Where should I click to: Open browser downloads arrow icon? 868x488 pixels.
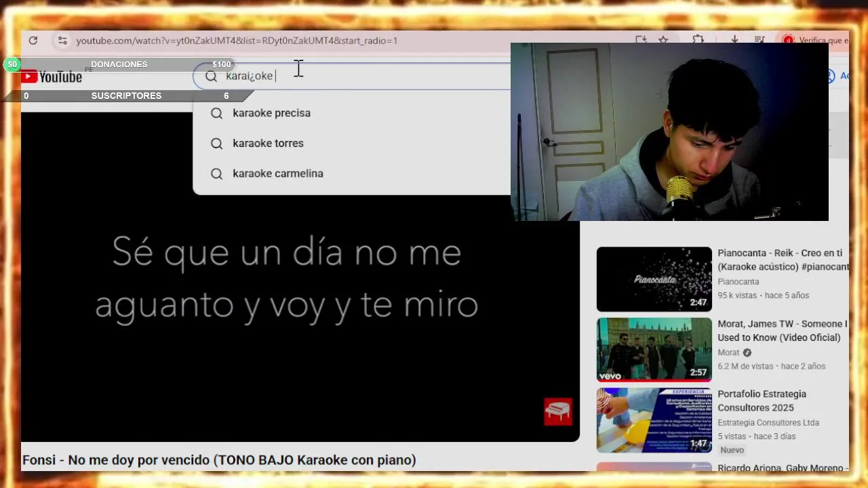pyautogui.click(x=734, y=40)
